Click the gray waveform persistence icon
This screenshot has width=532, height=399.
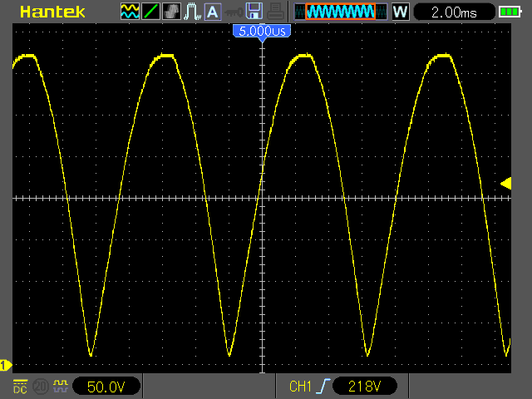(171, 12)
